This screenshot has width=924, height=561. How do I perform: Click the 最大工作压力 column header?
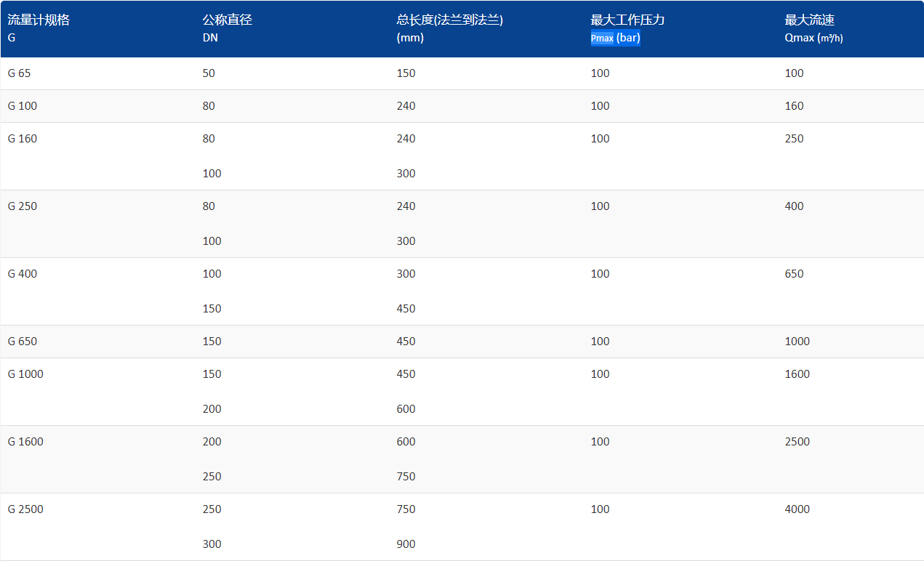tap(627, 20)
